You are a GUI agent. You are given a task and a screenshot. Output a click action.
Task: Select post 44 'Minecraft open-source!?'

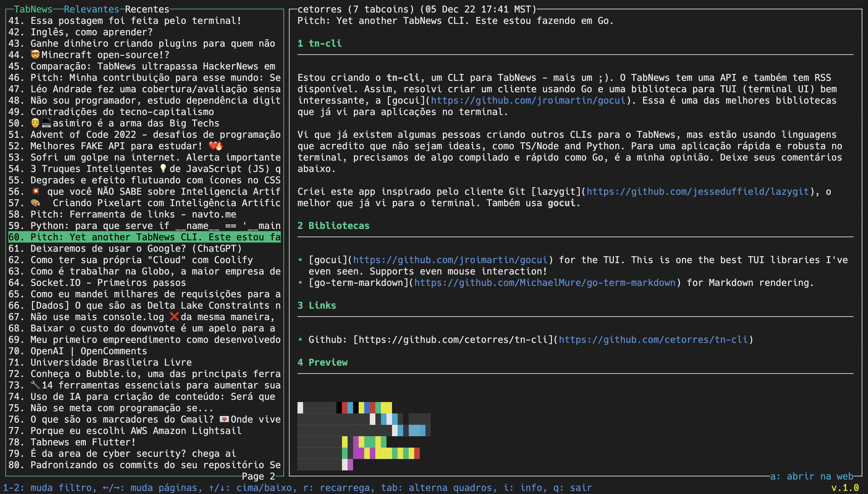(x=144, y=55)
